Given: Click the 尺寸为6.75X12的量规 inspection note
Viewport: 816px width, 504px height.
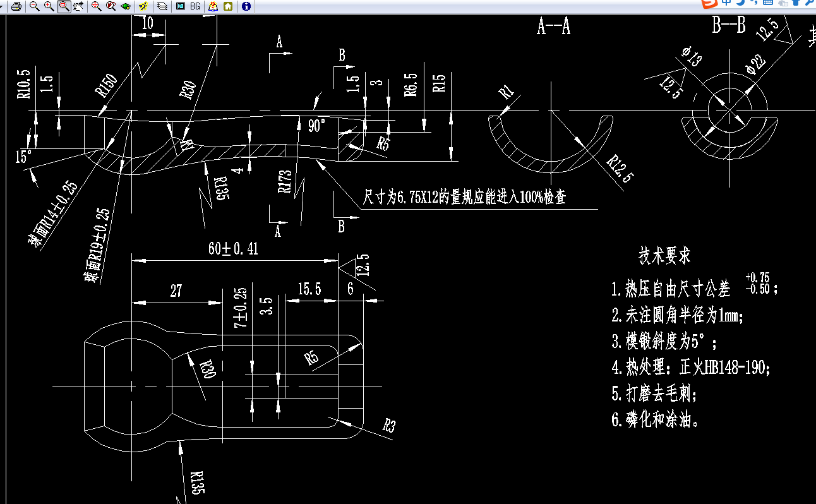Looking at the screenshot, I should [x=464, y=197].
